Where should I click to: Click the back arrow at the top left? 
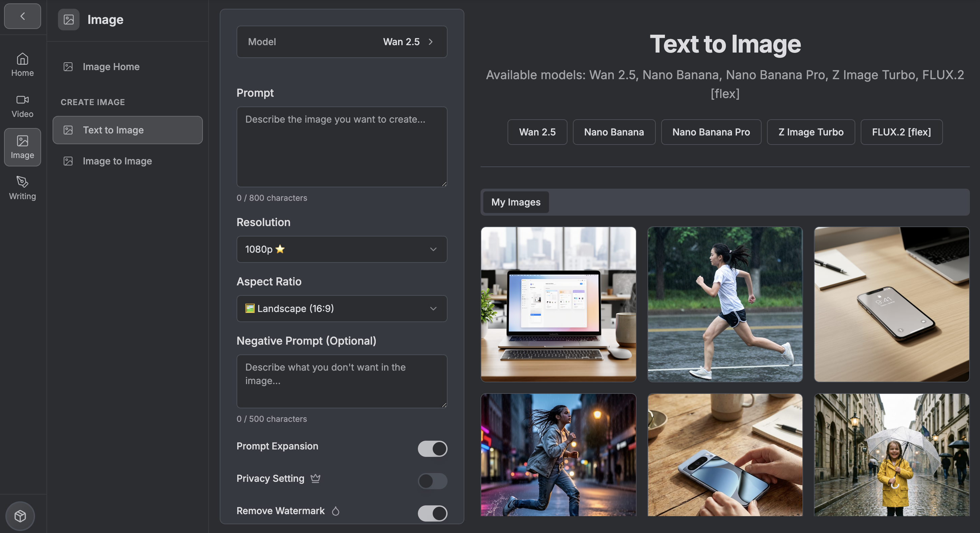pyautogui.click(x=22, y=16)
